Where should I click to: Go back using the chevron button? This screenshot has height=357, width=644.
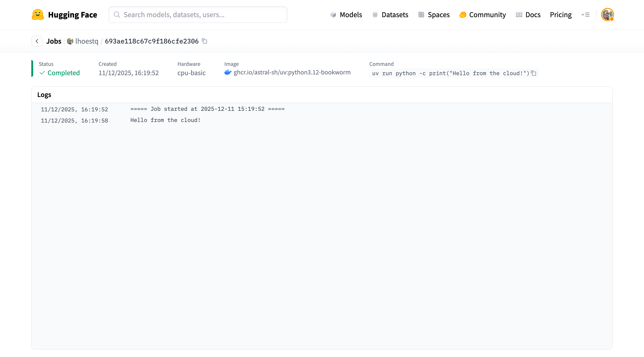[37, 41]
